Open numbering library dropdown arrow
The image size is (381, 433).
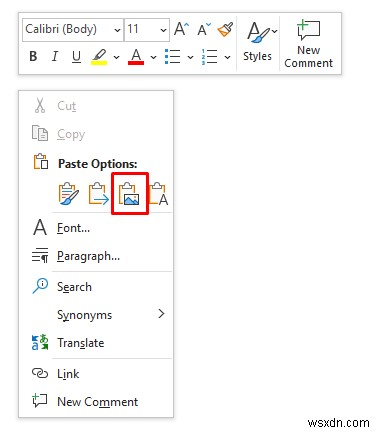point(227,57)
